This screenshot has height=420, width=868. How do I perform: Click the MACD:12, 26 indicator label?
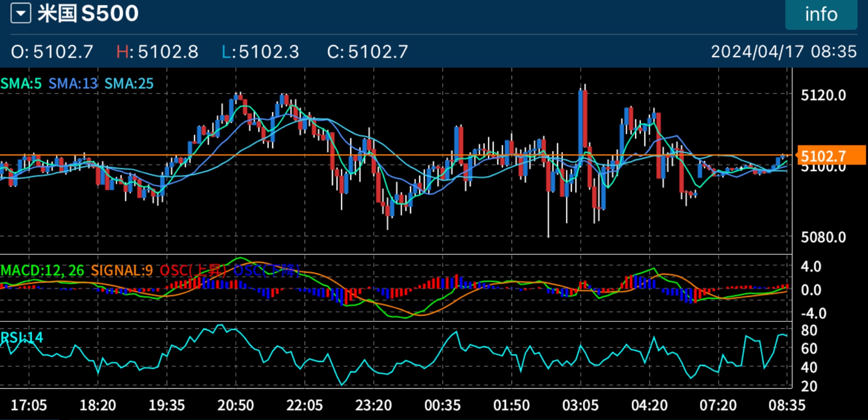42,270
